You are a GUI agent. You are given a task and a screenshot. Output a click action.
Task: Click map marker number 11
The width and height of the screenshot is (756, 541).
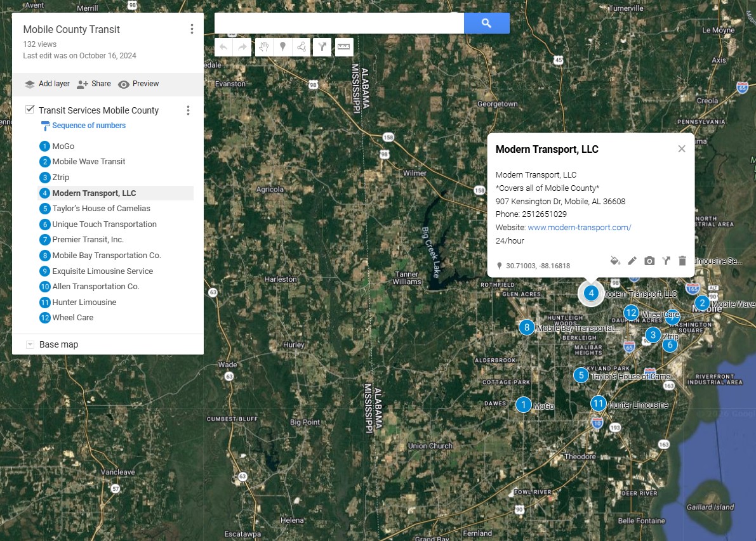[x=599, y=403]
